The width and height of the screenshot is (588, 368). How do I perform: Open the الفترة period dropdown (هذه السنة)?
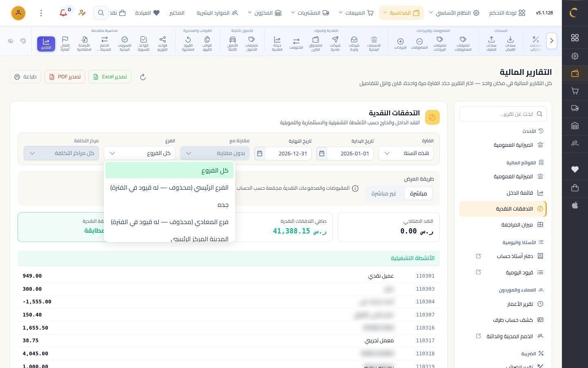[x=406, y=153]
